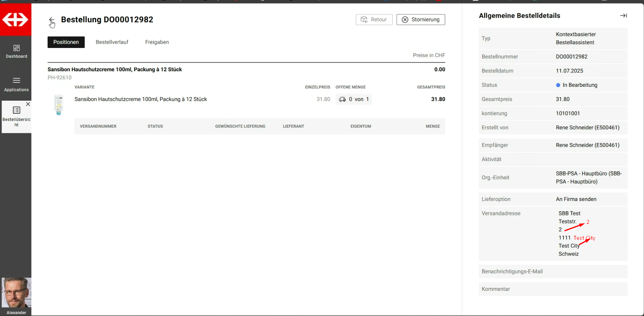644x316 pixels.
Task: Click the Status column header in shipment table
Action: [155, 126]
